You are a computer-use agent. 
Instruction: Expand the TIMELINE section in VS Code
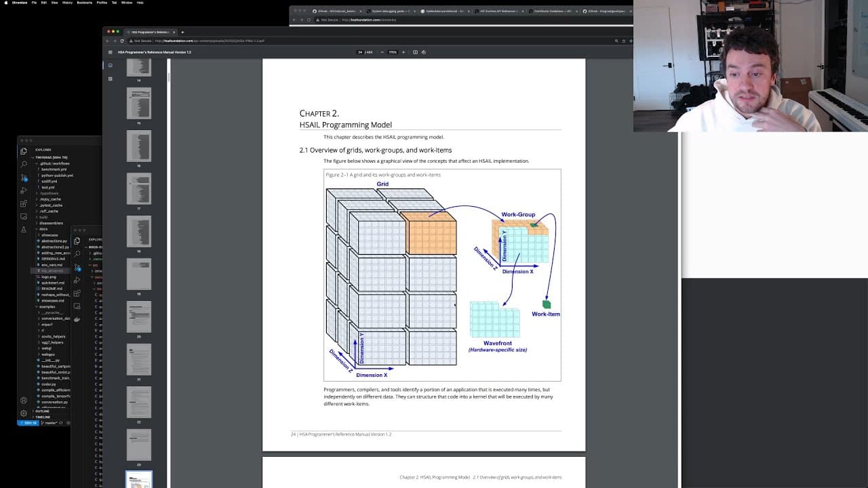43,417
